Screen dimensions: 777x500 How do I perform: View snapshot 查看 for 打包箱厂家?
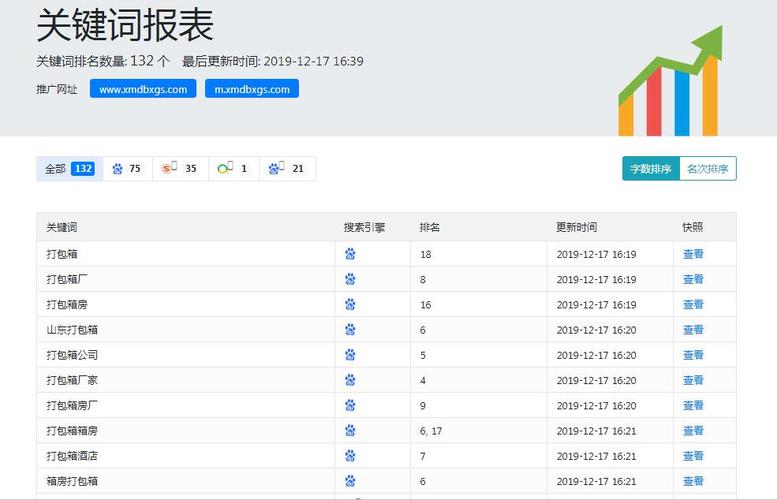(x=693, y=381)
